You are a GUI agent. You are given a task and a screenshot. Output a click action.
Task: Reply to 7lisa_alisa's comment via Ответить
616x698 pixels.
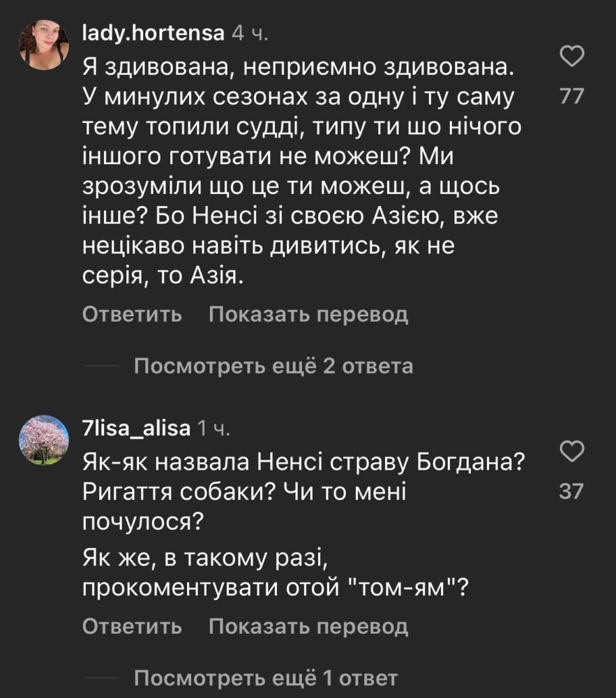click(x=132, y=626)
